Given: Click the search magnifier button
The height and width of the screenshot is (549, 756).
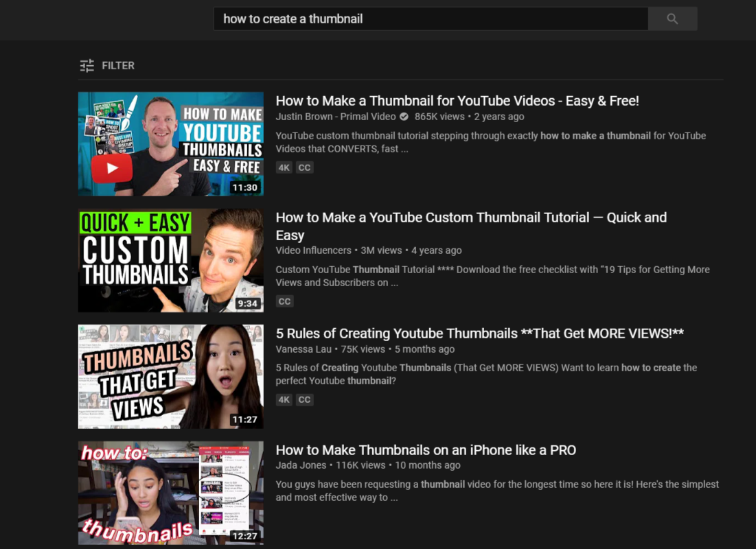Looking at the screenshot, I should 673,19.
